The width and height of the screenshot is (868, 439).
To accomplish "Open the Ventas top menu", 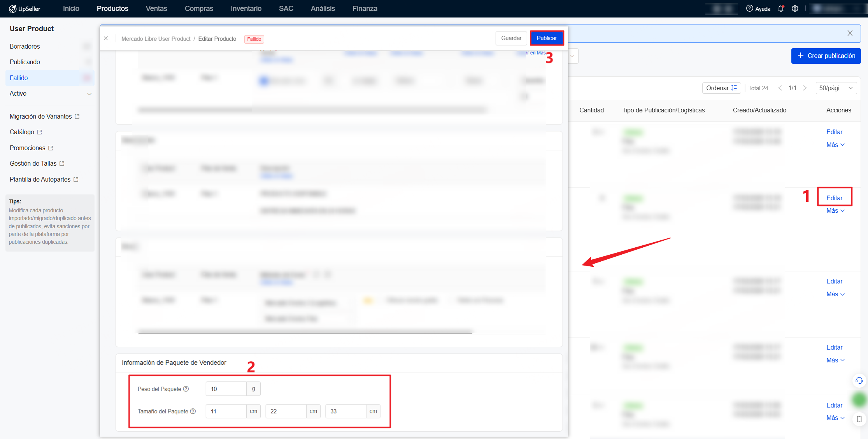I will (156, 9).
